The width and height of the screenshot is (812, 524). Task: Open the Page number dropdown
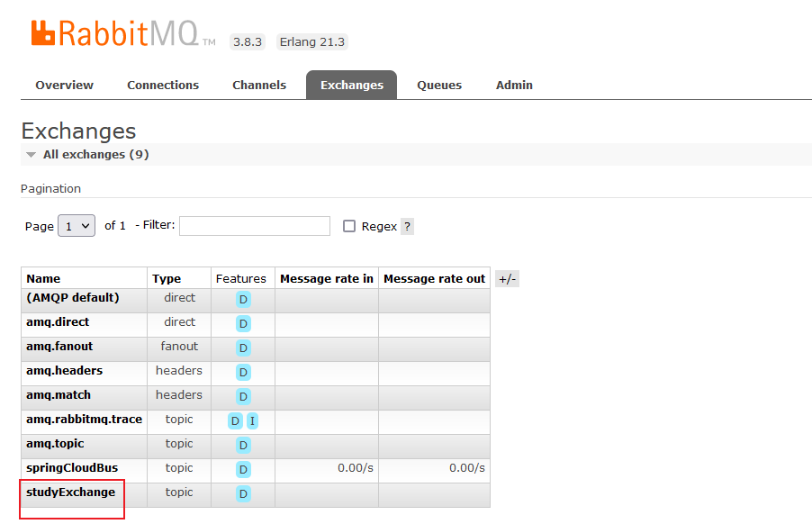77,226
